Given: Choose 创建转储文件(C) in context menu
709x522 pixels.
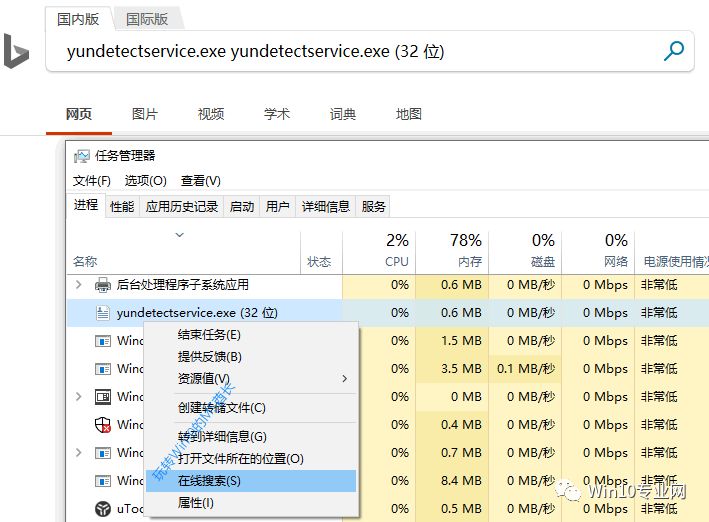Looking at the screenshot, I should [251, 408].
